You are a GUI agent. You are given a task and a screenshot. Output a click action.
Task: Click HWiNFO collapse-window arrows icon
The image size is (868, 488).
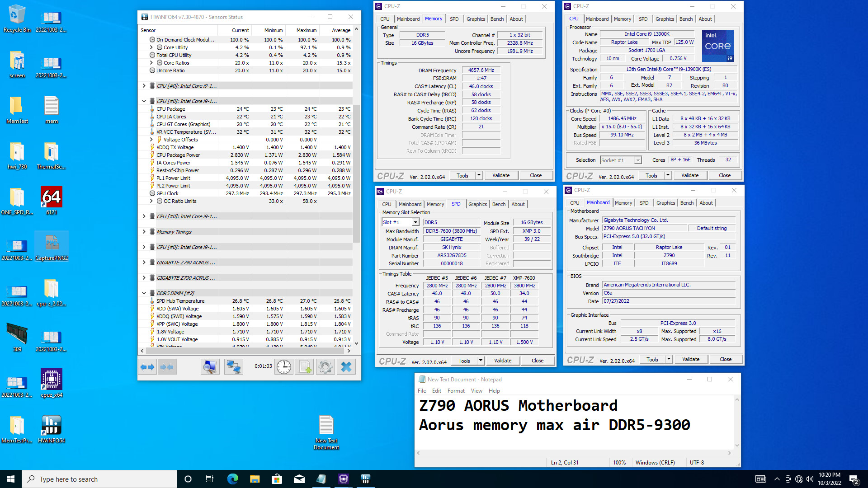(167, 367)
